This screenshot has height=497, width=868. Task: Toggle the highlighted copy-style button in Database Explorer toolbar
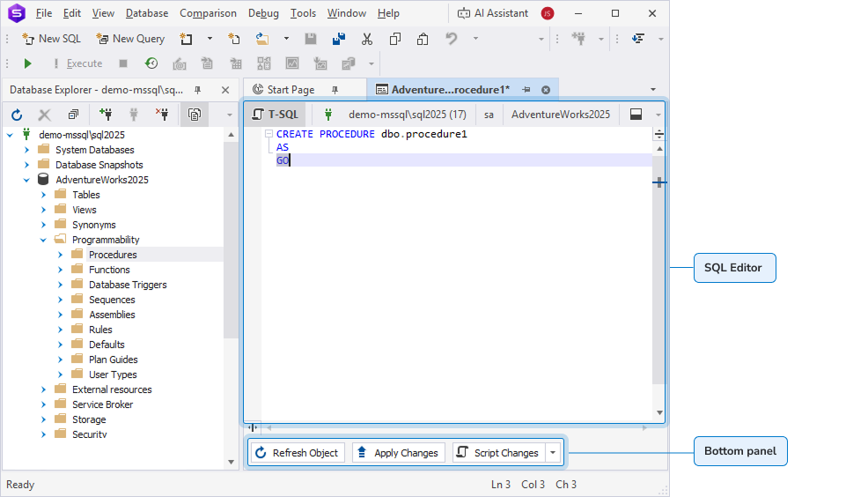pyautogui.click(x=195, y=115)
